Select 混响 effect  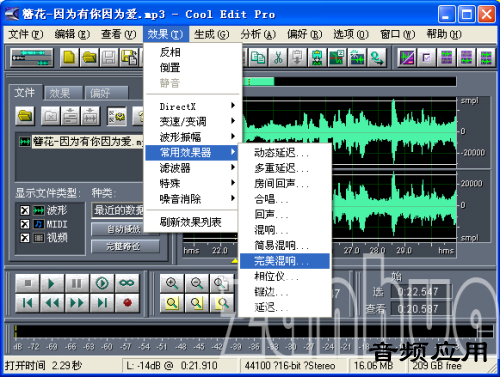pos(285,230)
